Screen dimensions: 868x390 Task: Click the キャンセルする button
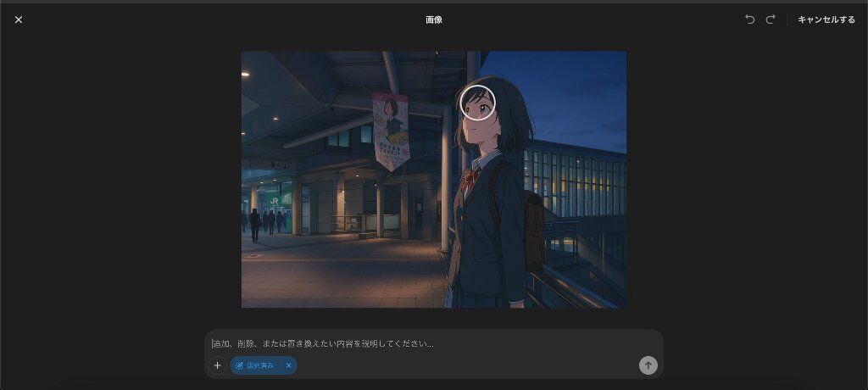(826, 20)
